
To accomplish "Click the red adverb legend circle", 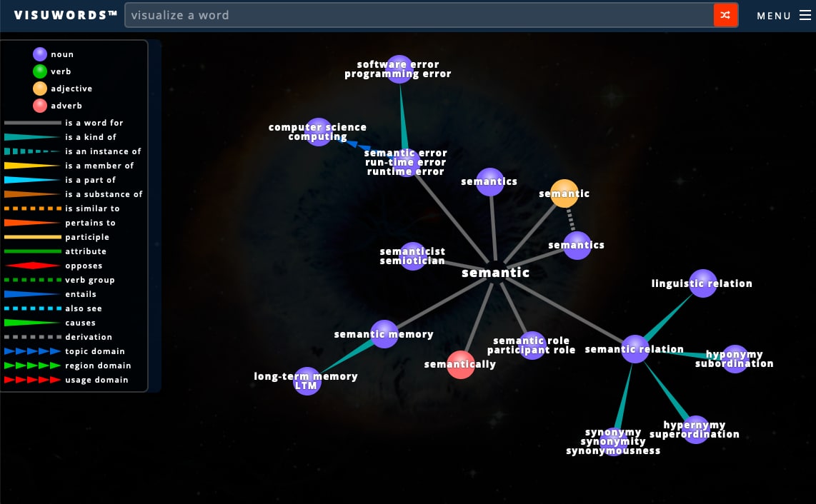I will tap(40, 106).
